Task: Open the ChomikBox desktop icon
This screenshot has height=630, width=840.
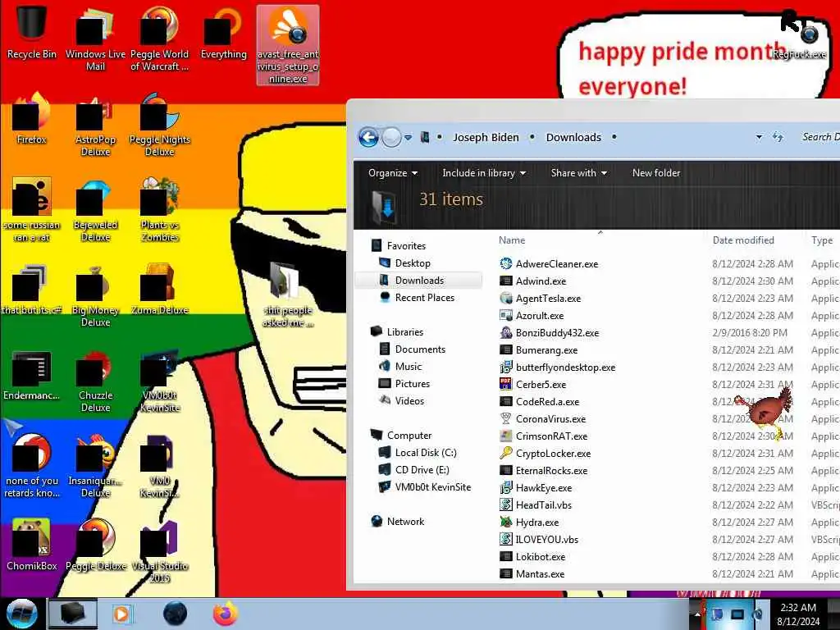Action: point(32,546)
